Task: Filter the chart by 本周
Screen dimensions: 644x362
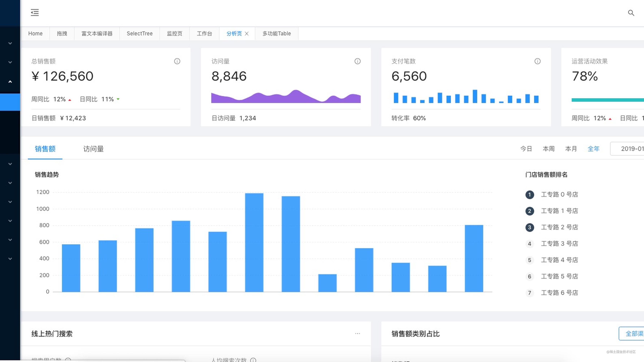Action: pos(548,149)
